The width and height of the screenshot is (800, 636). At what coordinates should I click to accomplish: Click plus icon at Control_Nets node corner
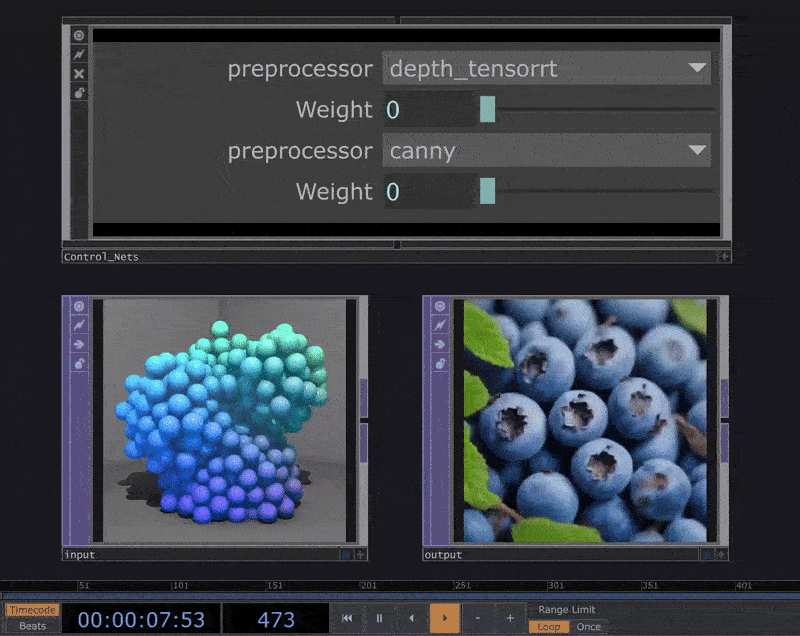[723, 257]
